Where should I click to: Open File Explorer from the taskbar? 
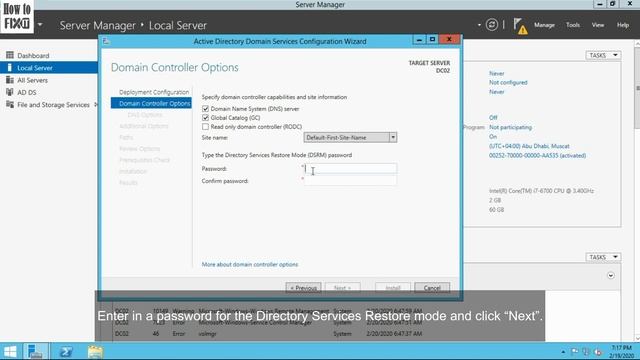click(x=95, y=351)
